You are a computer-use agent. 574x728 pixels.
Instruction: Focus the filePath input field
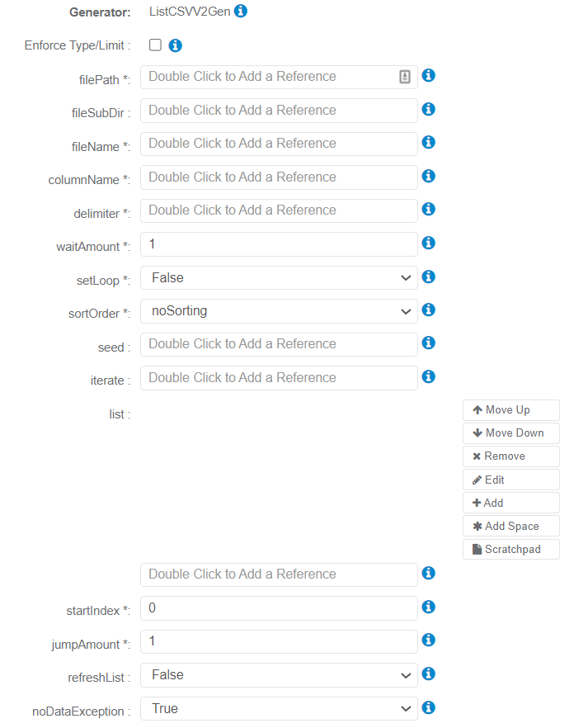(x=279, y=77)
